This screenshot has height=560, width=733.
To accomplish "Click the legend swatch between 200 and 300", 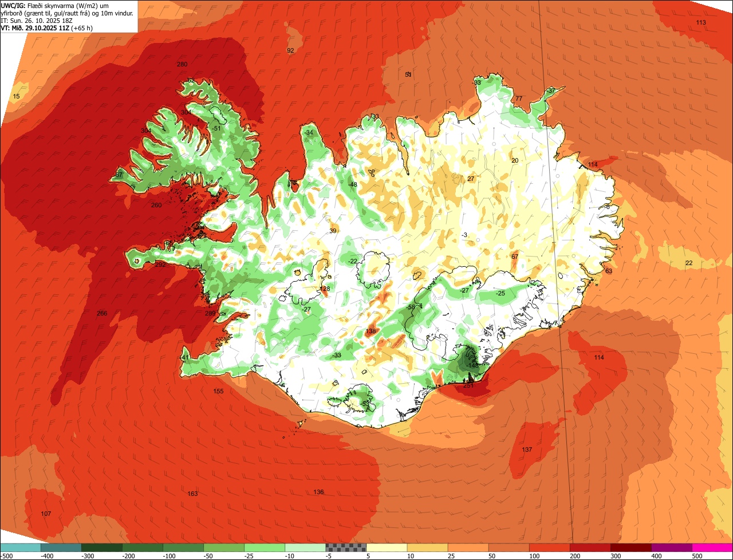I will [x=590, y=547].
